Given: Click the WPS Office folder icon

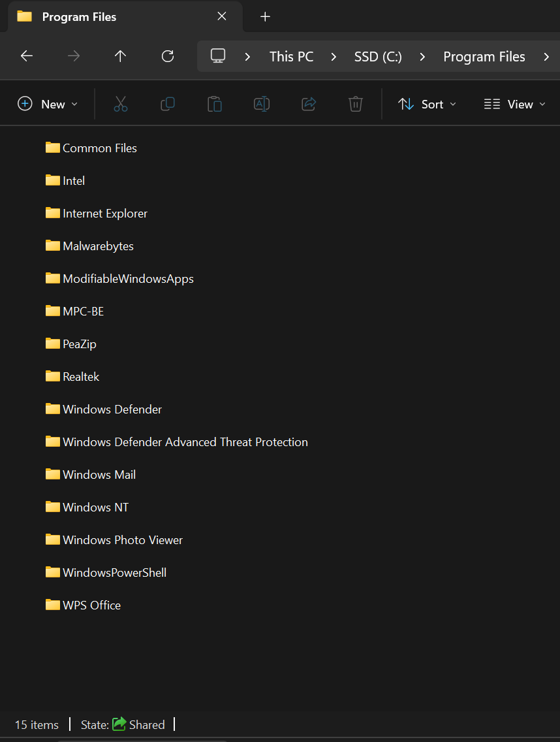Looking at the screenshot, I should (x=52, y=605).
